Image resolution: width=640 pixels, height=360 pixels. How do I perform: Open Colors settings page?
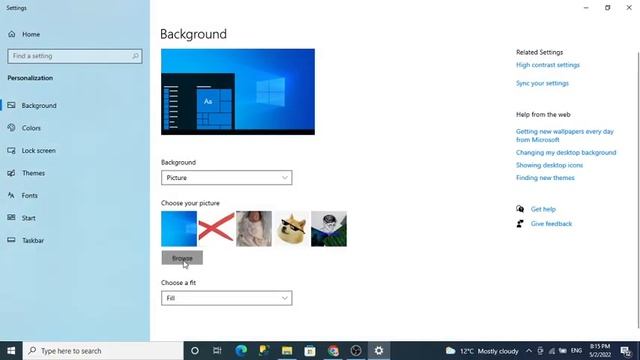(x=31, y=128)
